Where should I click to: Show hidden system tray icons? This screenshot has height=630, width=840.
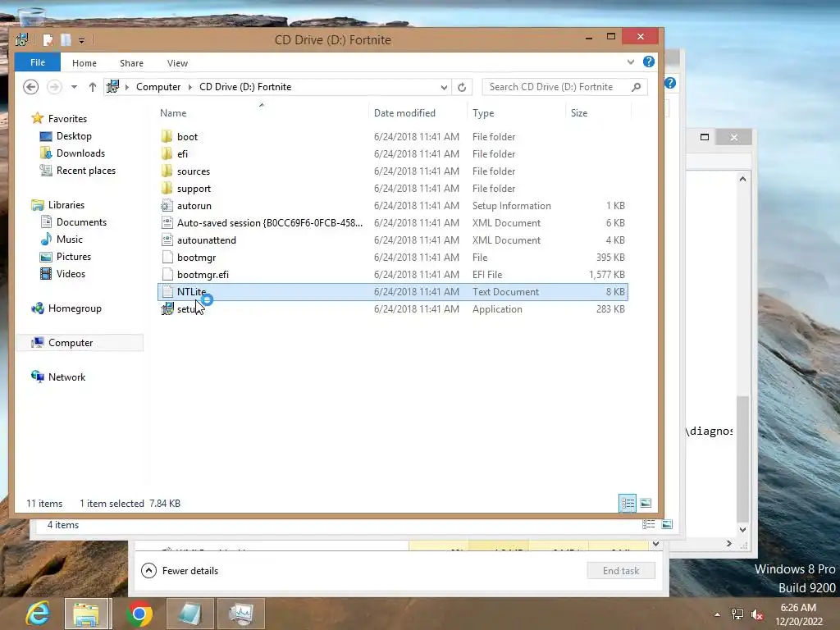[717, 614]
